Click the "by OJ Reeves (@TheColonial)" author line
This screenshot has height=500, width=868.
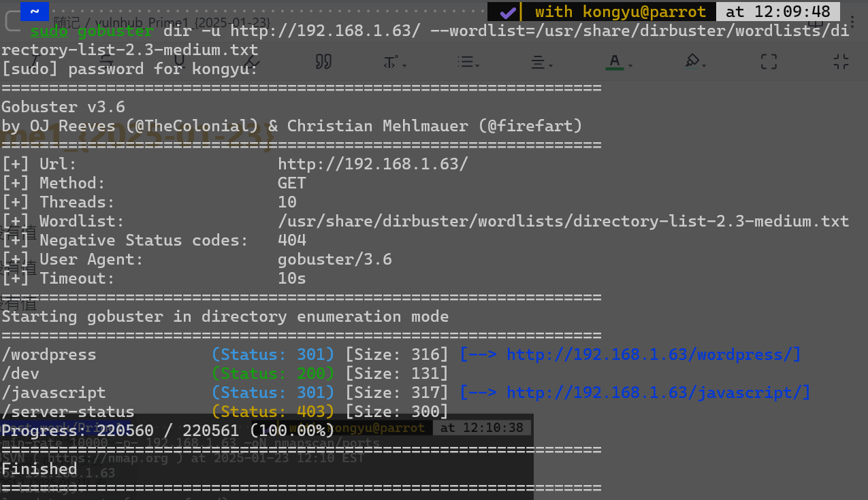point(131,126)
